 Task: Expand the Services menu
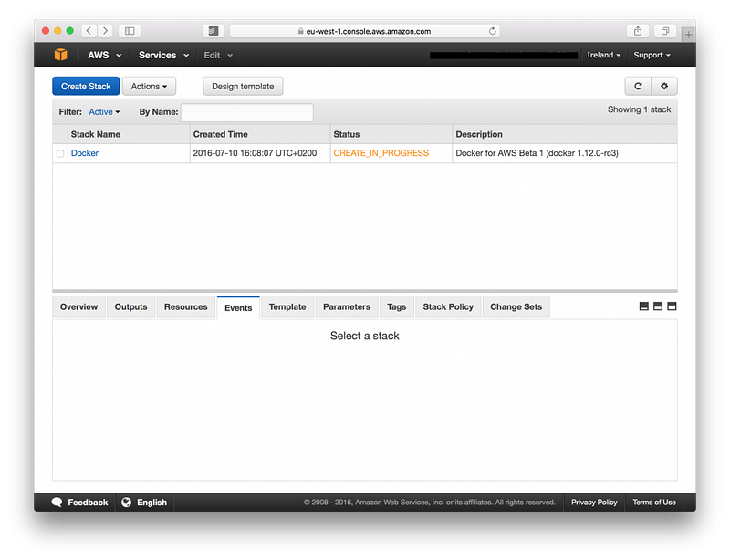pos(163,55)
